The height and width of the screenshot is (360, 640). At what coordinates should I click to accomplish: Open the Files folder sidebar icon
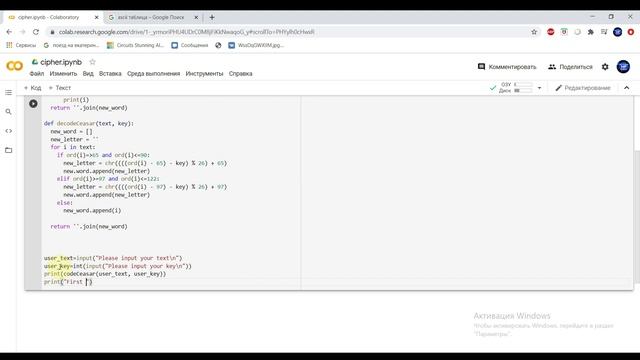[9, 150]
